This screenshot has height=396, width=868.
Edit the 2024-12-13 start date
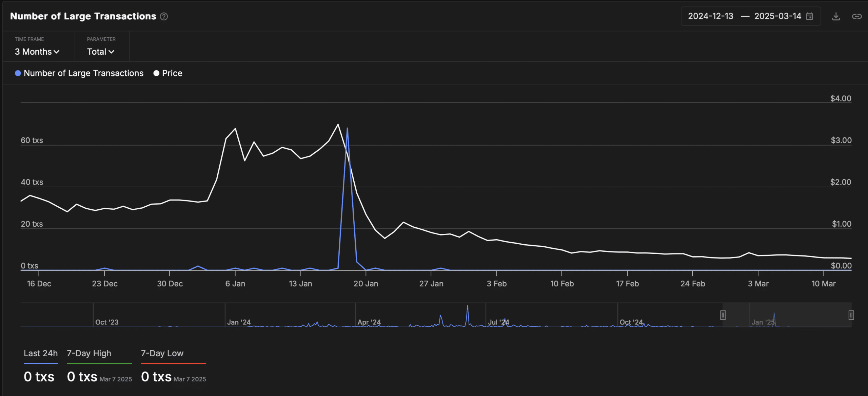coord(710,16)
